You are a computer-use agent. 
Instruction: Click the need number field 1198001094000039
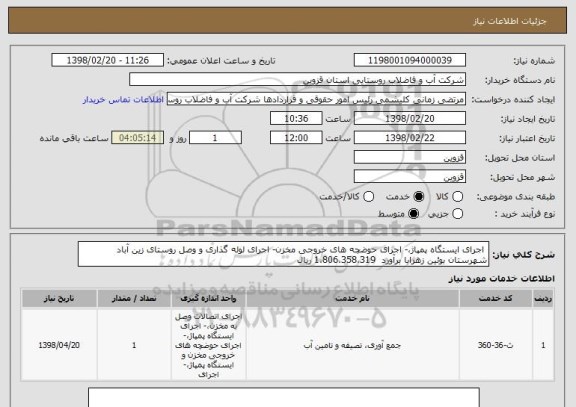coord(410,60)
